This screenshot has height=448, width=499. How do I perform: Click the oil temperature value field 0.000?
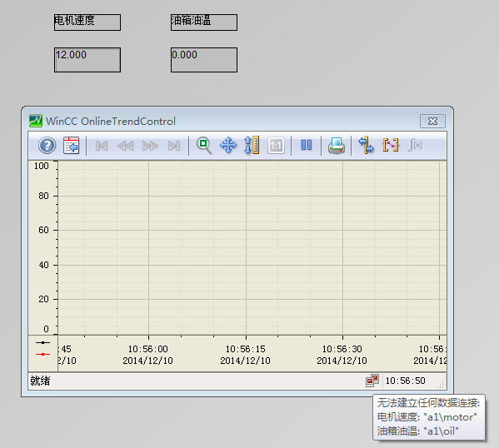pos(204,60)
